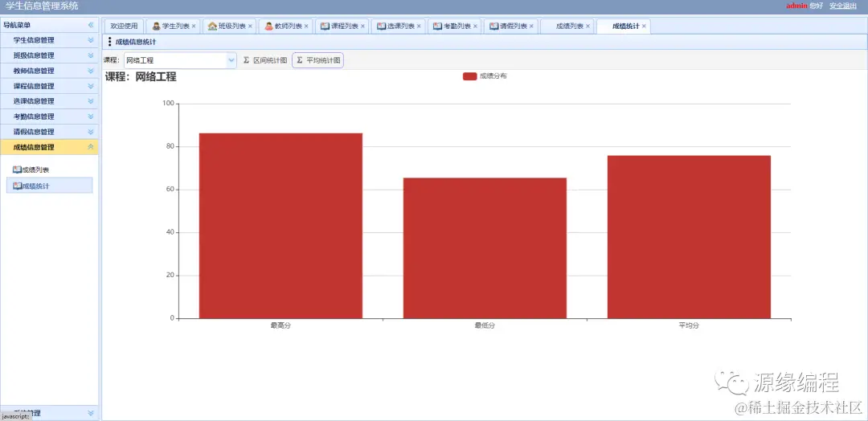Switch to the 课程列表 tab
The image size is (868, 421).
pyautogui.click(x=341, y=26)
